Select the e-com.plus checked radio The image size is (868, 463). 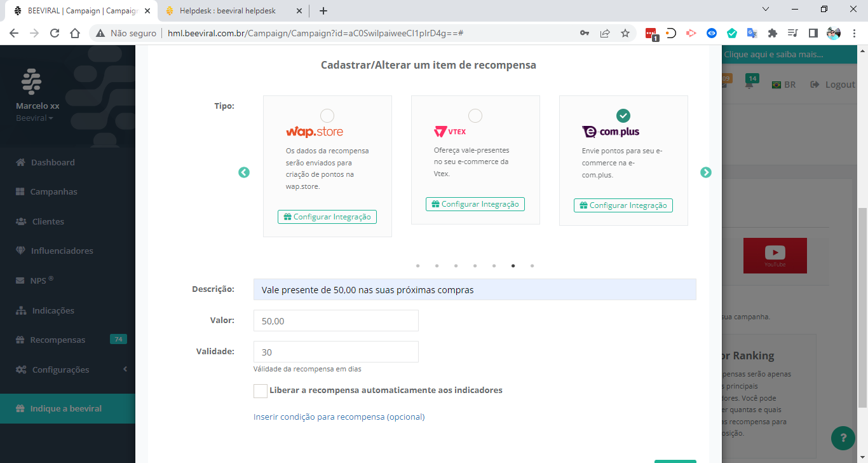pyautogui.click(x=623, y=116)
